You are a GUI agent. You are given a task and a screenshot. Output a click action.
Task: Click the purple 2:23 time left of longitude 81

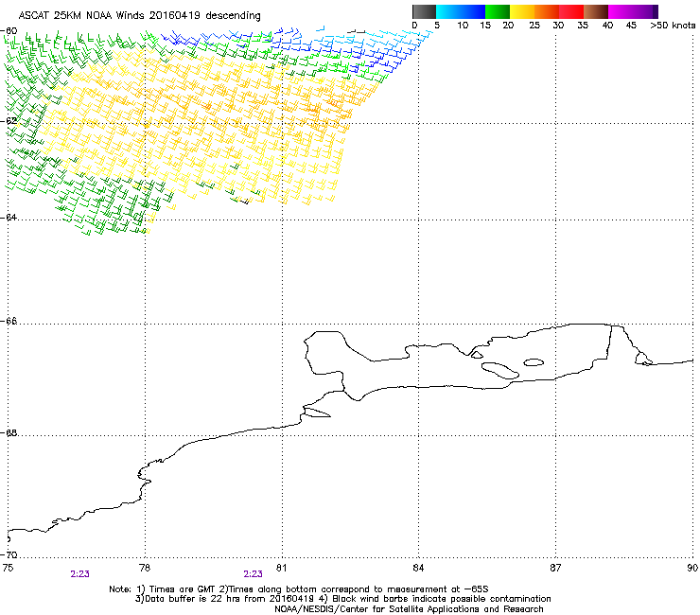(x=253, y=574)
